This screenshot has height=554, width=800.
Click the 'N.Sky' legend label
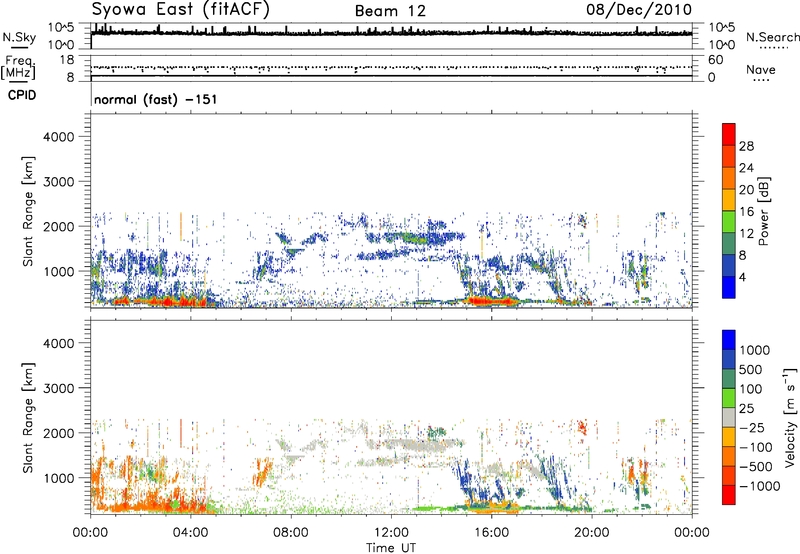click(x=19, y=38)
